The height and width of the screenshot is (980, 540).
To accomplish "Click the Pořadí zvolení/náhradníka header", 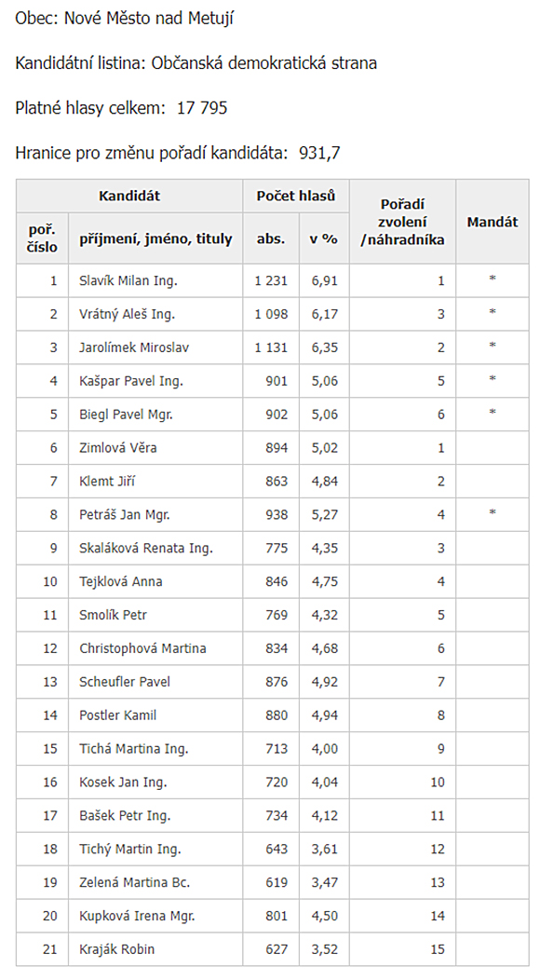I will click(402, 222).
